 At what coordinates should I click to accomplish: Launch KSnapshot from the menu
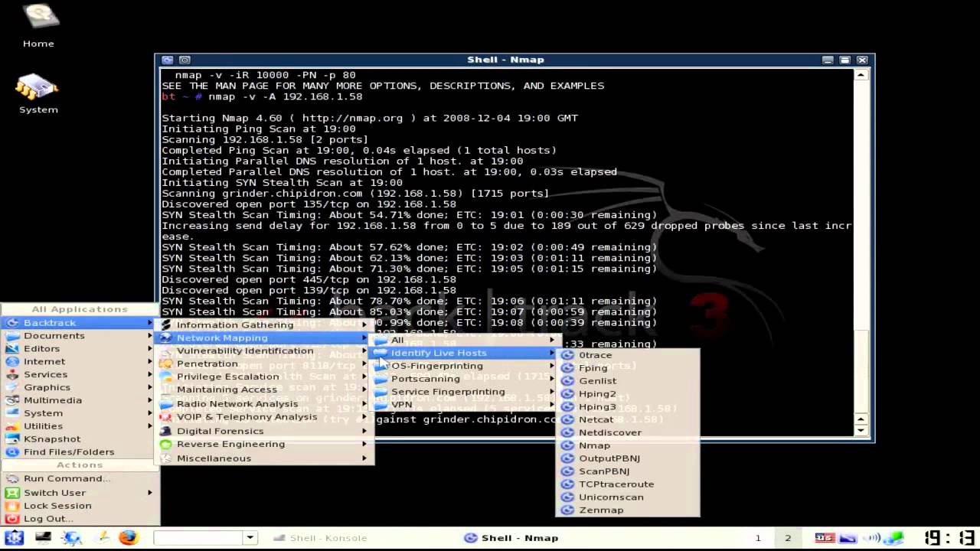[79, 439]
